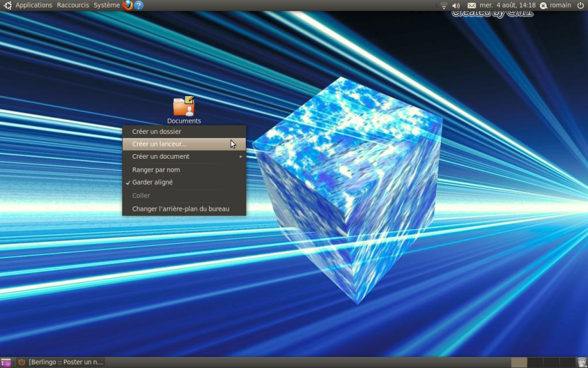Launch Firefox from the top panel
Screen dimensions: 588x368
pyautogui.click(x=127, y=5)
